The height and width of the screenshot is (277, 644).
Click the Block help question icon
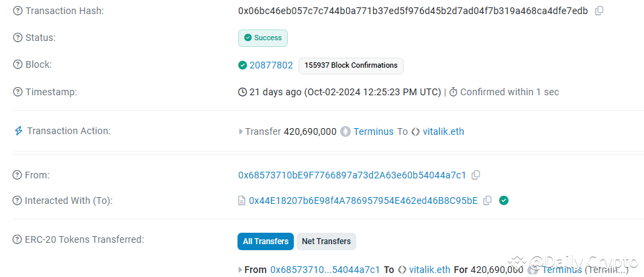(x=19, y=65)
